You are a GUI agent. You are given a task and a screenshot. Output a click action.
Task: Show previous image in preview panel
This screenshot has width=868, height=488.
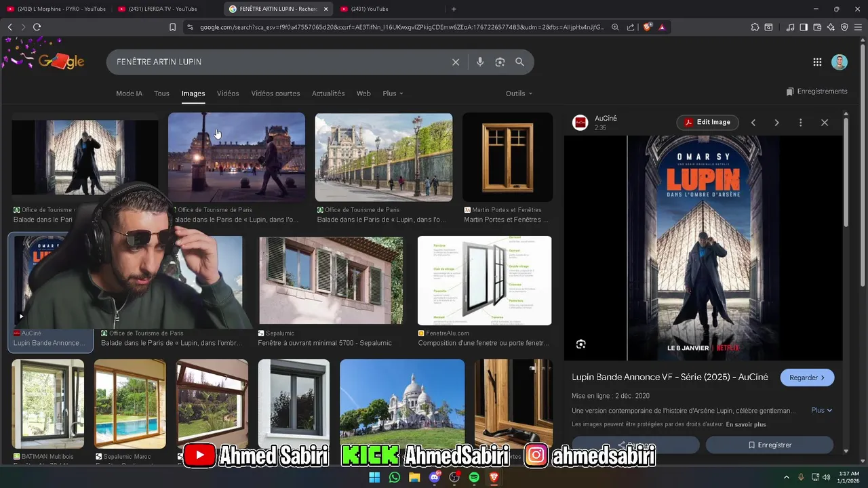coord(753,123)
